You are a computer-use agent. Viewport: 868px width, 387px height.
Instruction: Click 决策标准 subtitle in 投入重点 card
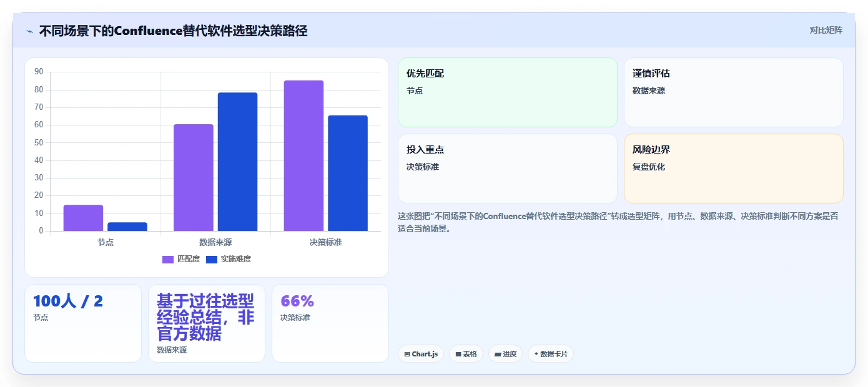click(423, 167)
